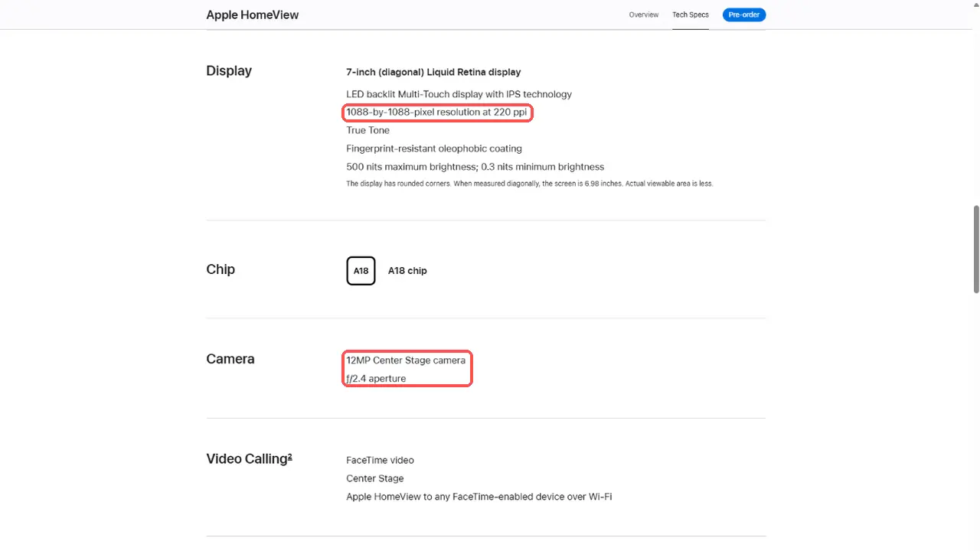Click the FaceTime-enabled device over Wi-Fi line
The image size is (980, 551).
pos(479,497)
